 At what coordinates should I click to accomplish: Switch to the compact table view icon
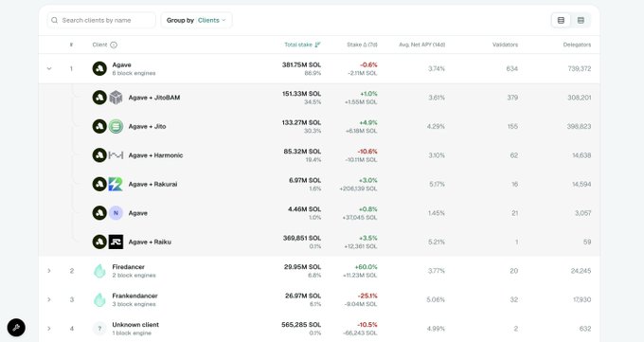point(581,20)
